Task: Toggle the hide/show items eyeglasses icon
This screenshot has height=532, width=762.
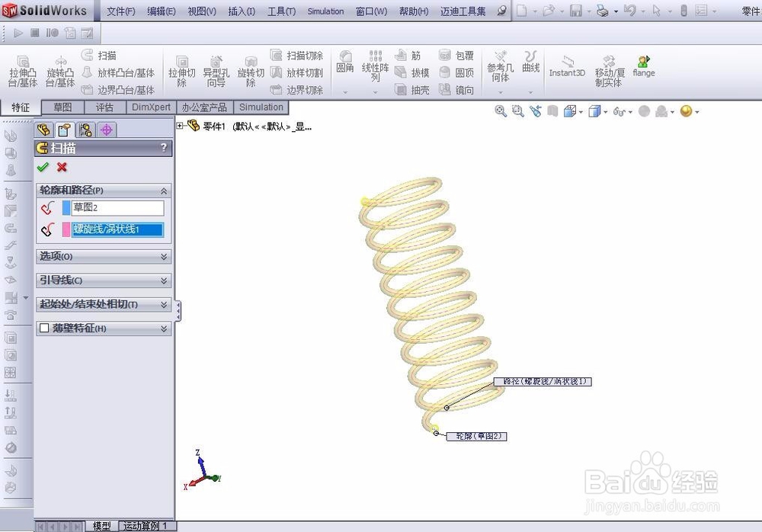Action: coord(619,111)
